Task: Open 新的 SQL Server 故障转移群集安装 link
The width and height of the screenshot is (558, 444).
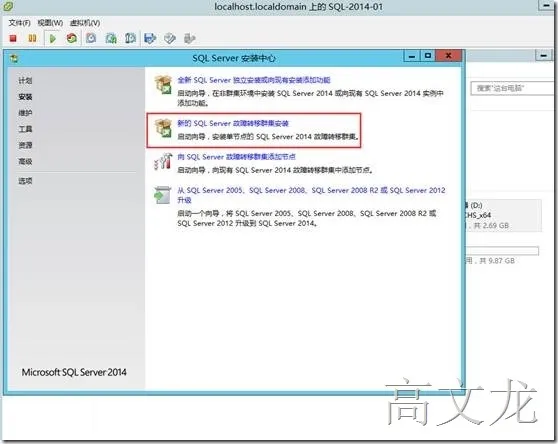Action: tap(233, 123)
